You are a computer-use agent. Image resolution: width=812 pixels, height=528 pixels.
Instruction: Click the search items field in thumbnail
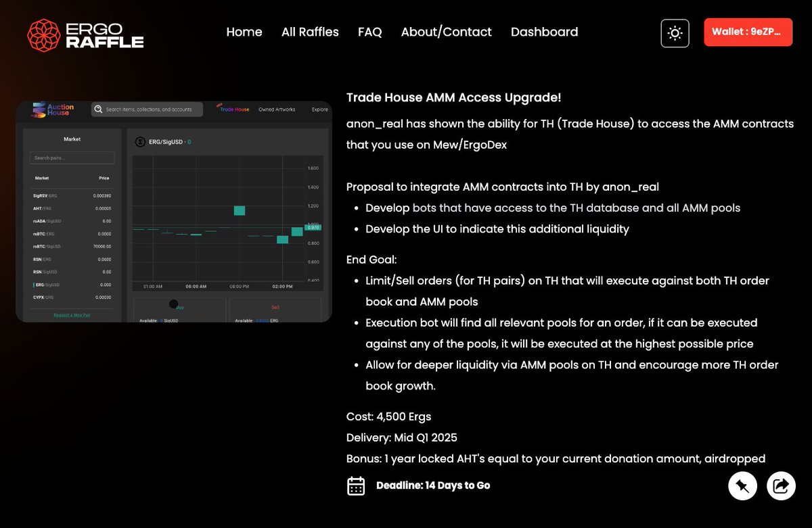point(147,110)
